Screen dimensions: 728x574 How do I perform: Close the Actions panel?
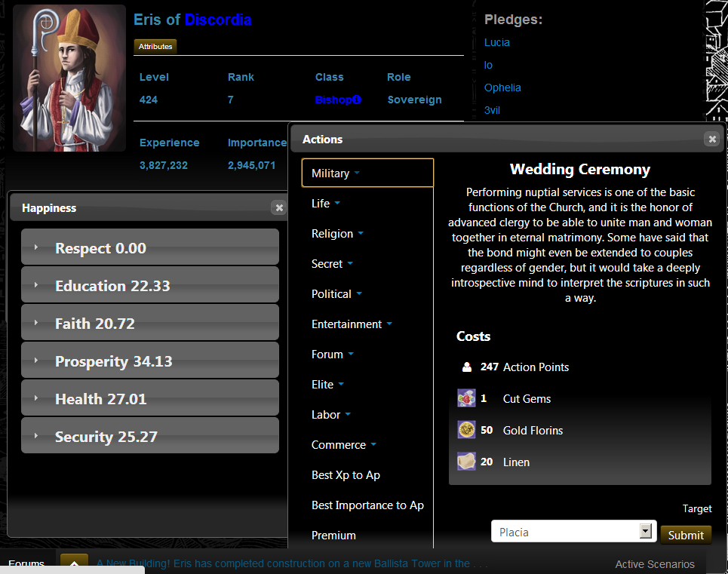coord(712,139)
